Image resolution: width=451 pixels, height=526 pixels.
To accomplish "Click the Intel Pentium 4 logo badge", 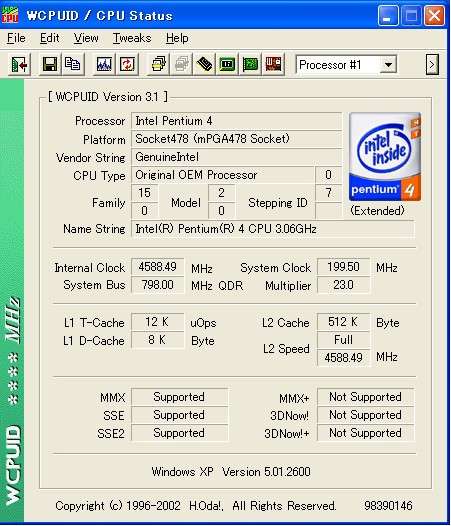I will 385,157.
